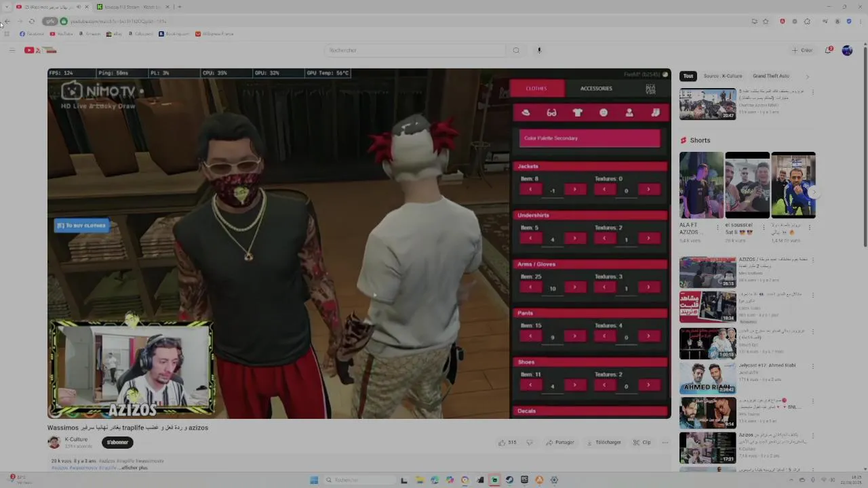This screenshot has height=488, width=868.
Task: Go to next Undershirts item
Action: [574, 239]
